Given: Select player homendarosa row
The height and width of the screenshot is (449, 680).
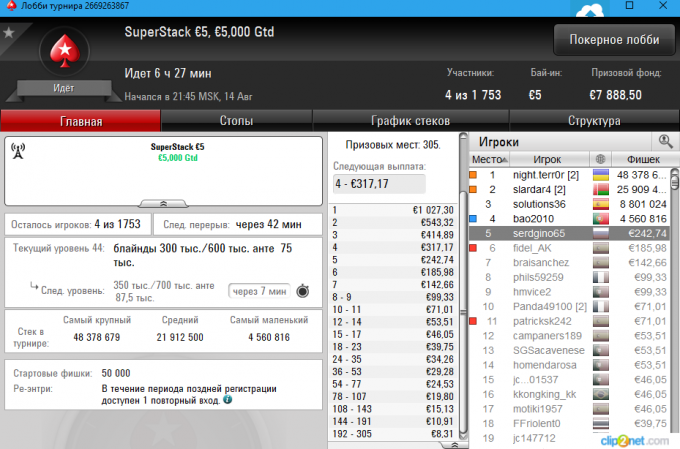Looking at the screenshot, I should pyautogui.click(x=569, y=365).
